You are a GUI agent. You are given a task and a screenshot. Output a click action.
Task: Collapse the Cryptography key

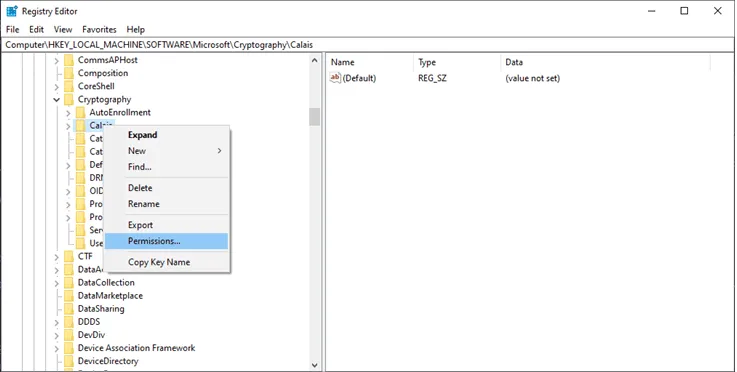[x=56, y=100]
